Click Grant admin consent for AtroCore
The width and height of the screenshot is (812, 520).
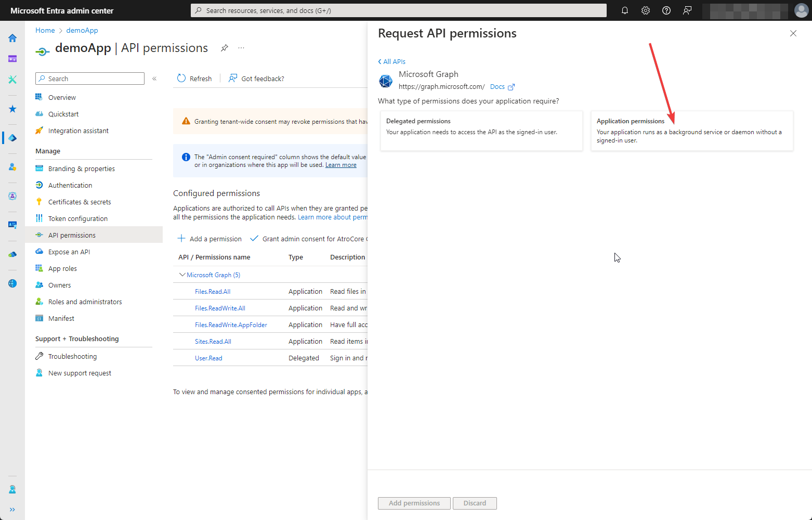tap(309, 239)
